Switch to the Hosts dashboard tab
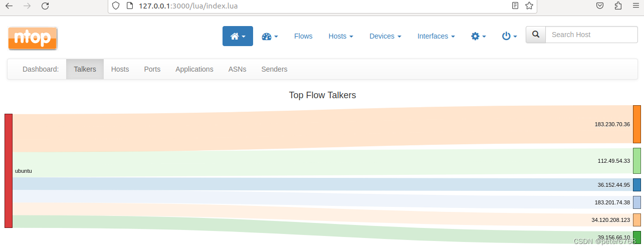Screen dimensions: 644x250 coord(120,69)
